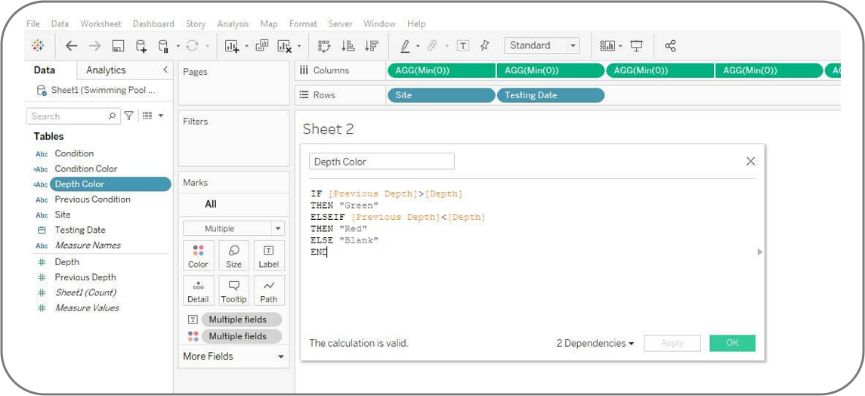Select the Previous Condition field
The image size is (865, 396).
[92, 199]
